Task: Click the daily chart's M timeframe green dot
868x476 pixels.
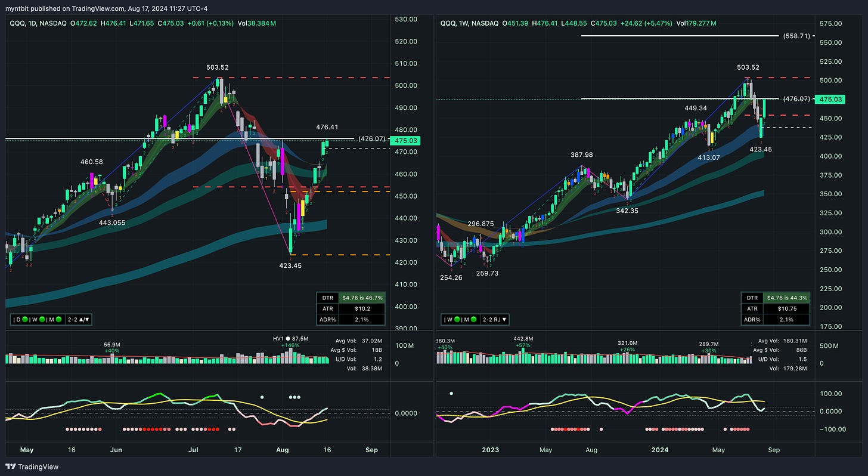Action: pyautogui.click(x=58, y=319)
